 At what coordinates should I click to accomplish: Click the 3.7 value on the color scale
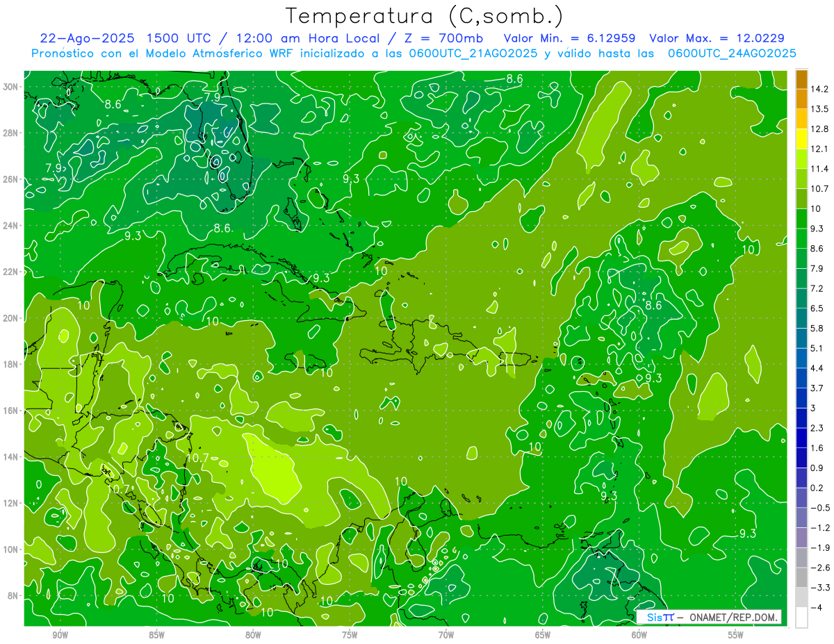point(818,388)
